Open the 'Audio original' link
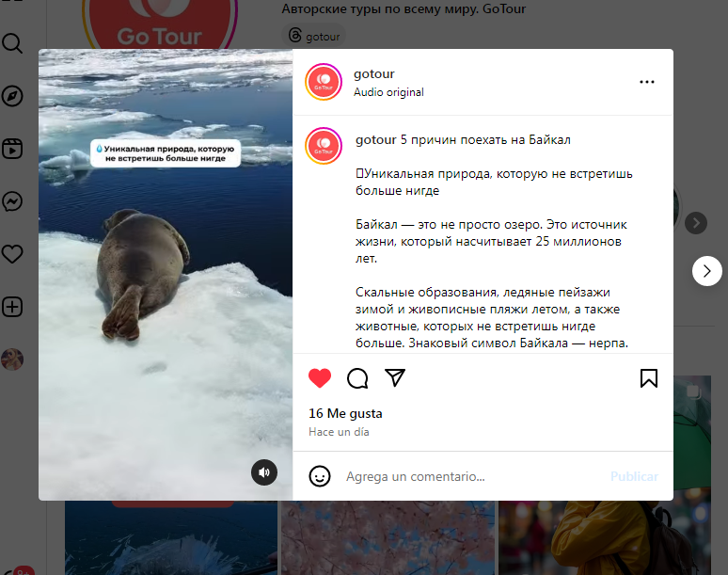The height and width of the screenshot is (575, 728). (x=388, y=92)
